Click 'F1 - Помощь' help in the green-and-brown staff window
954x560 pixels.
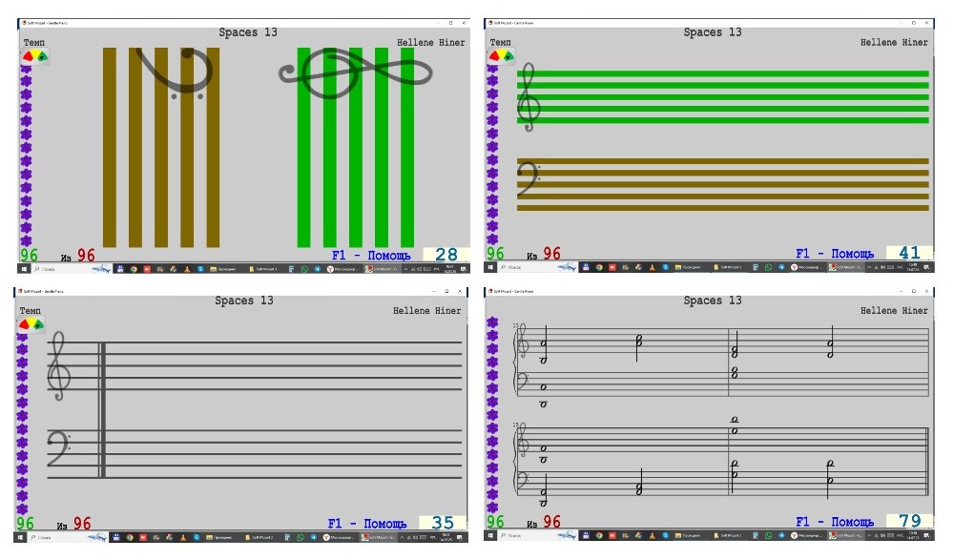click(x=835, y=253)
